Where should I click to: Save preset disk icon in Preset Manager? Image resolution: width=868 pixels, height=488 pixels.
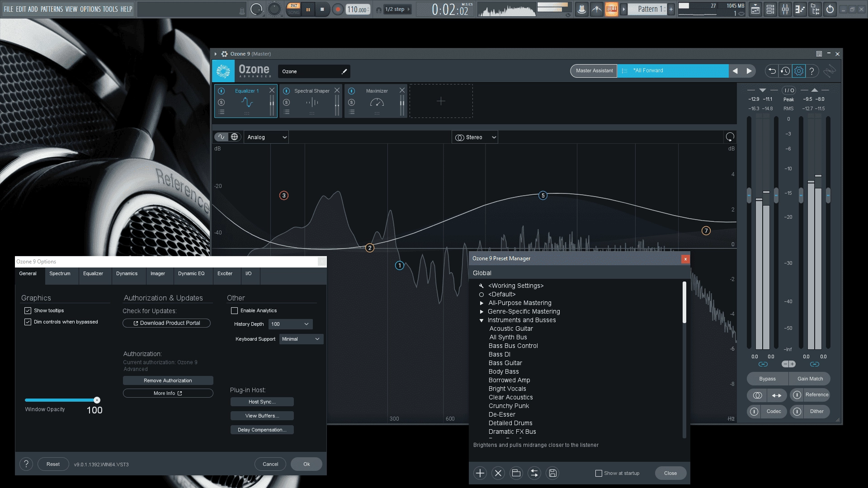[552, 473]
